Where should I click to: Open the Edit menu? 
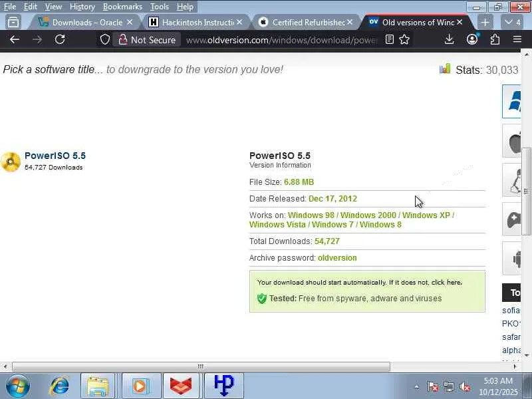[x=30, y=7]
